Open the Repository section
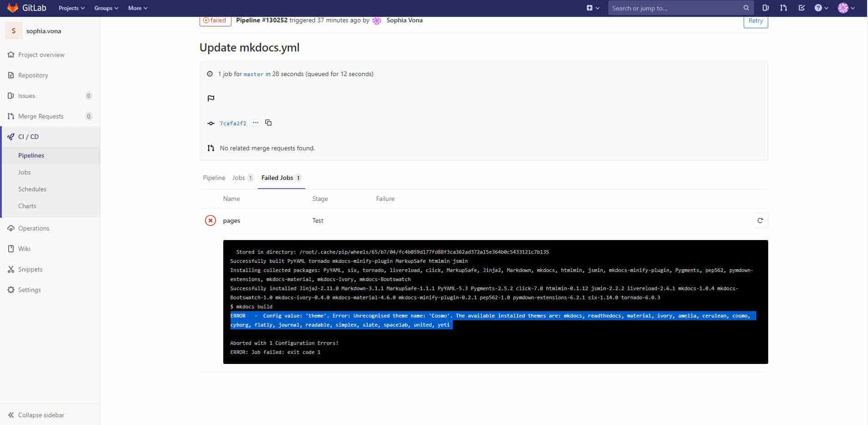Screen dimensions: 868x425 pos(33,75)
